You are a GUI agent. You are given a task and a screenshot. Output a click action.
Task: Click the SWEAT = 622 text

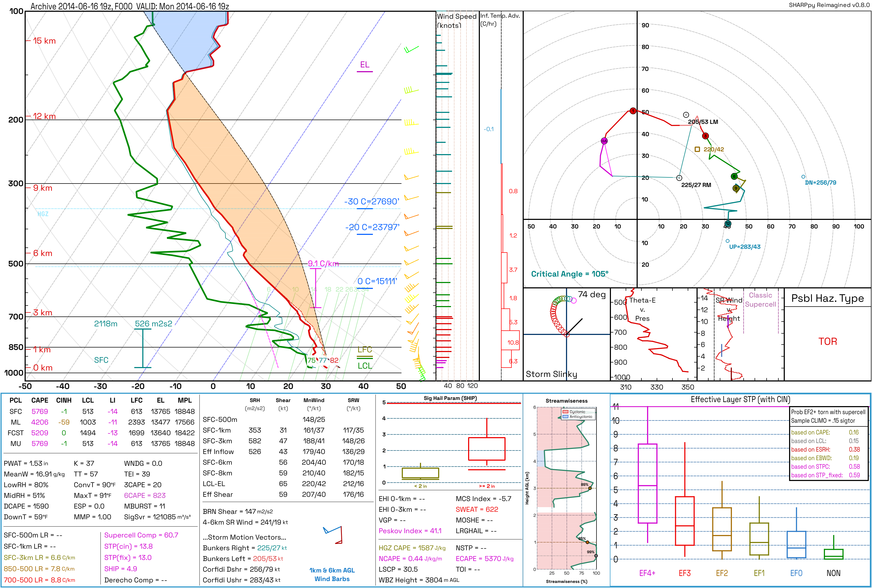477,509
